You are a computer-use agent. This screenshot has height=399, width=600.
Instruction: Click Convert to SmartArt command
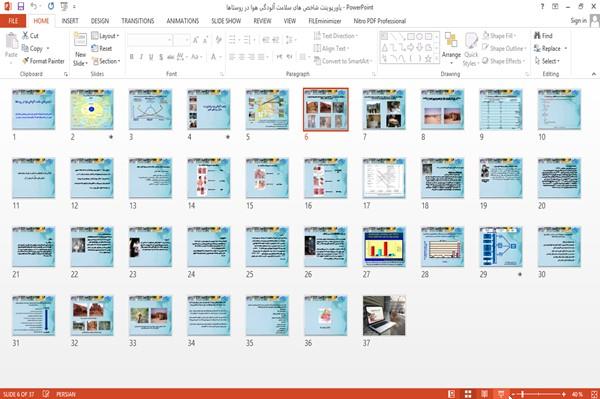pyautogui.click(x=342, y=61)
